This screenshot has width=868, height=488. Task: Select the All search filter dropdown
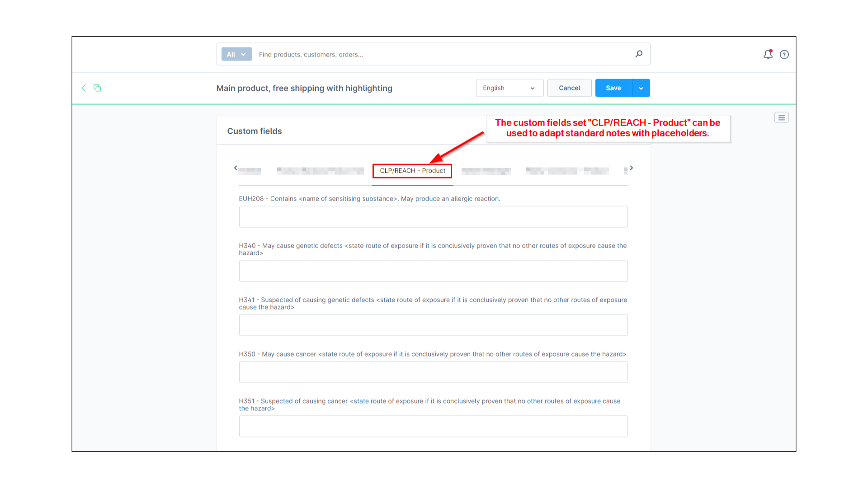click(x=236, y=54)
